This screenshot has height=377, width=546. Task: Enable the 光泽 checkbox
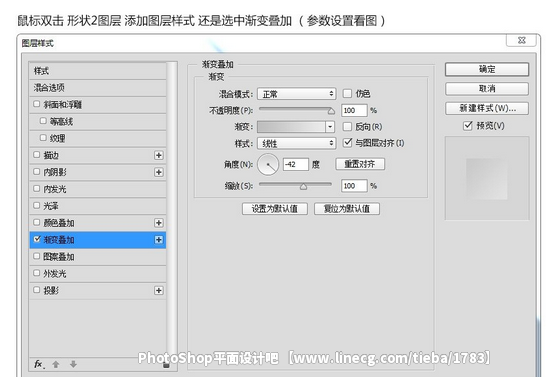tap(37, 205)
